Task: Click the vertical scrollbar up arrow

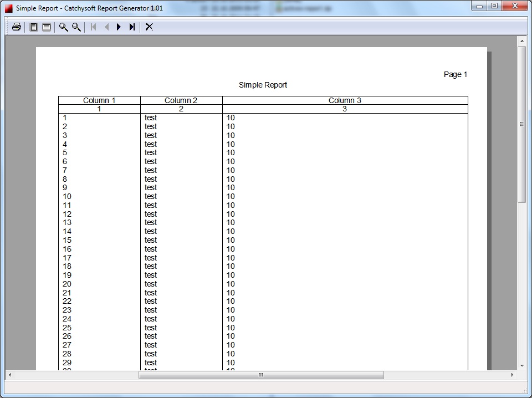Action: (x=522, y=40)
